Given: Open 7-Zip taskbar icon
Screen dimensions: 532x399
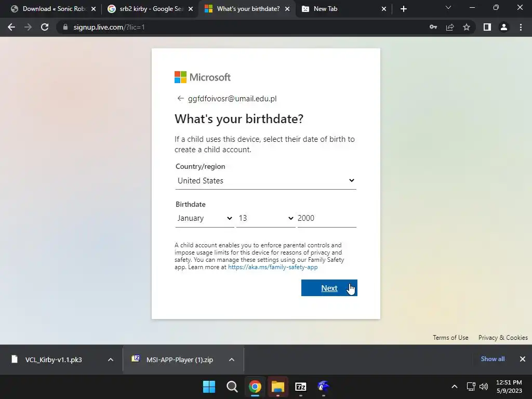Looking at the screenshot, I should (301, 387).
